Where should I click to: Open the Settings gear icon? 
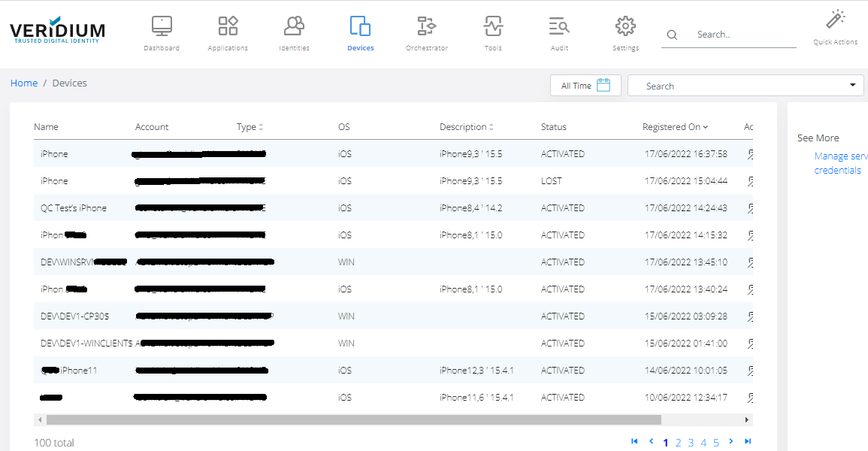coord(625,26)
